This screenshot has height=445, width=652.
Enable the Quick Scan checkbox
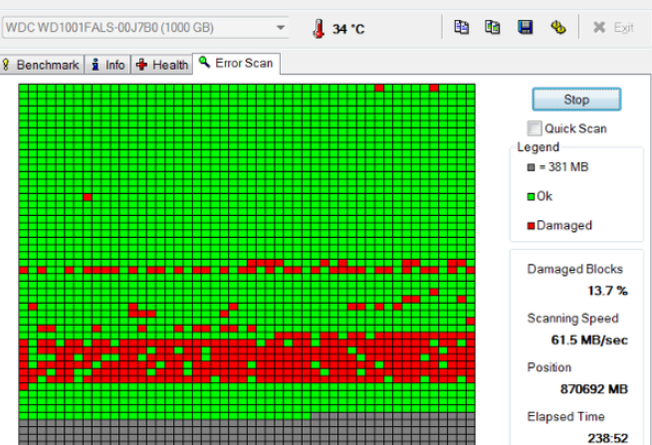tap(535, 128)
